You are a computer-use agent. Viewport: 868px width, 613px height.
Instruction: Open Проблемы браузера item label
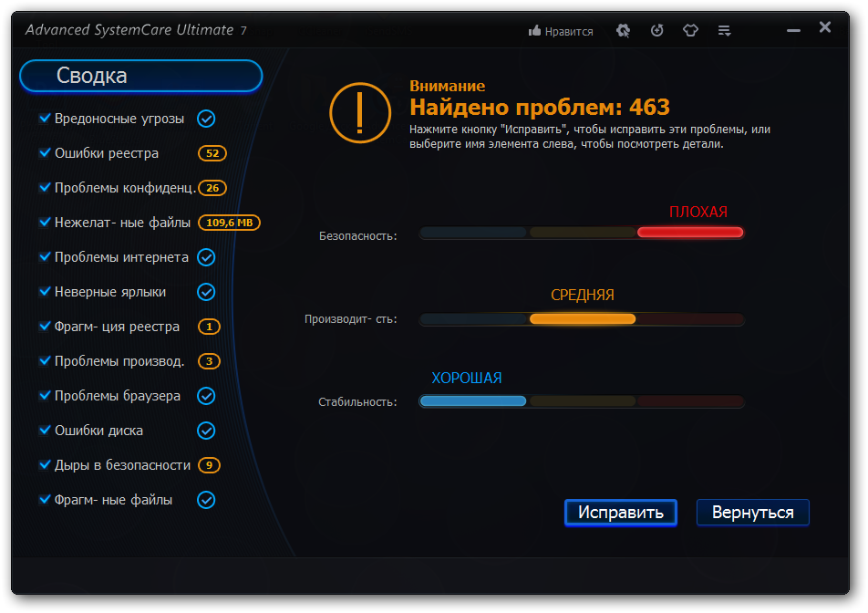point(118,396)
